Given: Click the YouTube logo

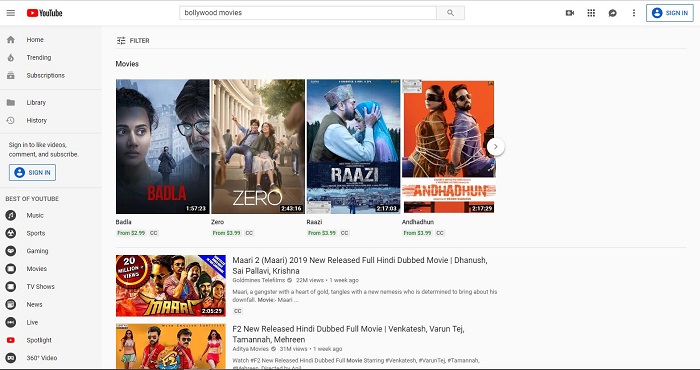Looking at the screenshot, I should click(44, 13).
